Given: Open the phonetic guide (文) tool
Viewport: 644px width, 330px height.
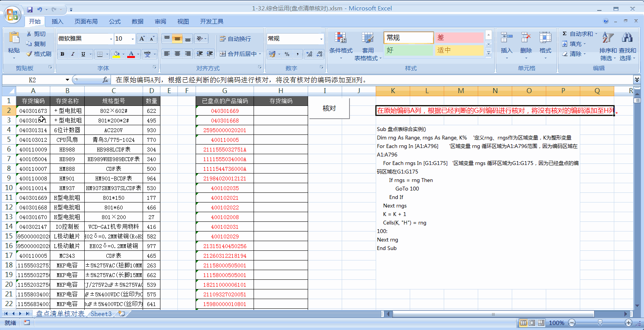Looking at the screenshot, I should coord(147,54).
